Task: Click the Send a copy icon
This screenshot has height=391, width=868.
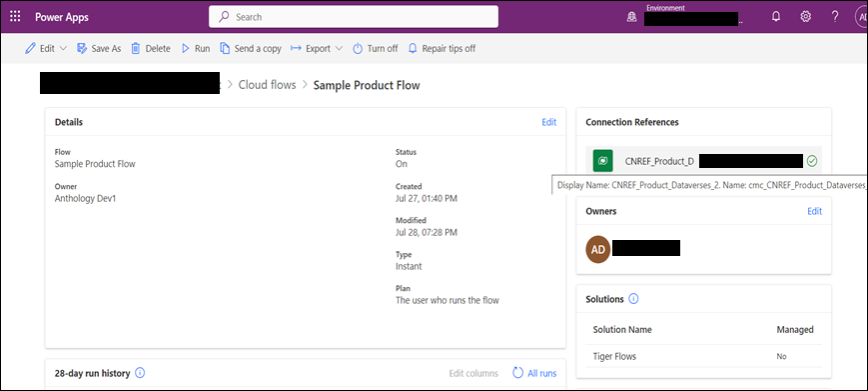Action: pos(225,49)
